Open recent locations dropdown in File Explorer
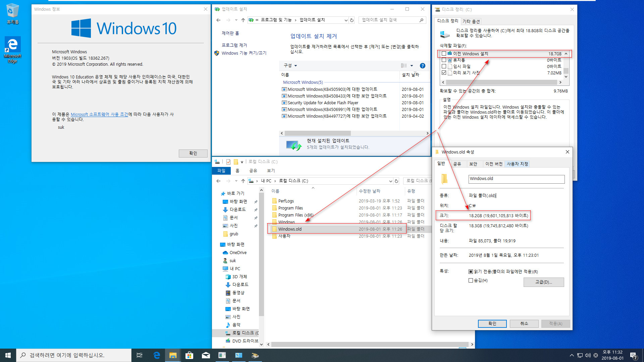This screenshot has width=644, height=362. (x=236, y=181)
